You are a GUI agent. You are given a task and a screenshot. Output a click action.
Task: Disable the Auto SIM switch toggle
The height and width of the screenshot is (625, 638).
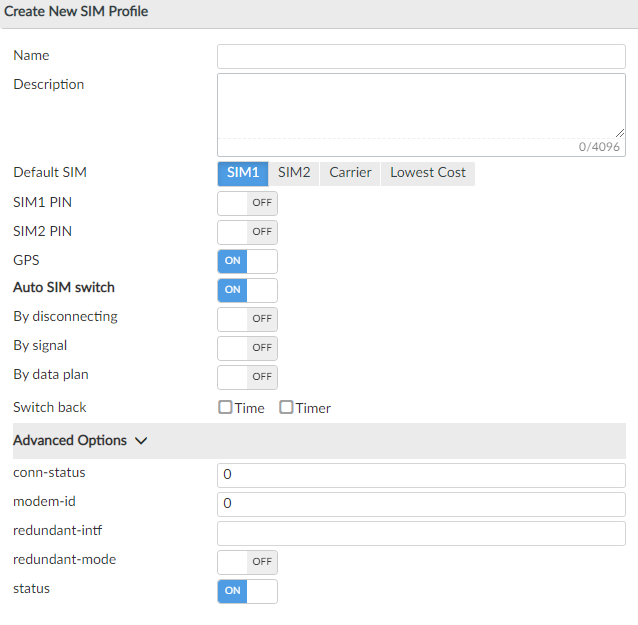coord(247,290)
